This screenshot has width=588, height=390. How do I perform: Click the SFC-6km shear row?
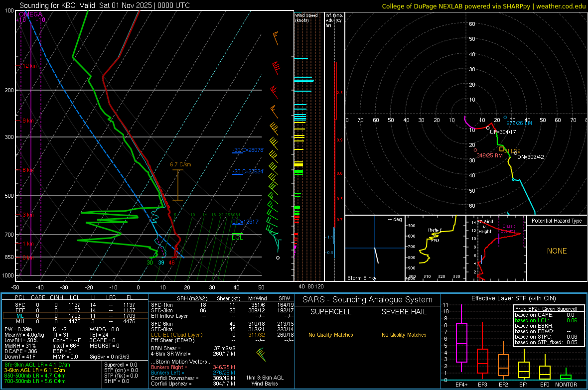click(222, 324)
